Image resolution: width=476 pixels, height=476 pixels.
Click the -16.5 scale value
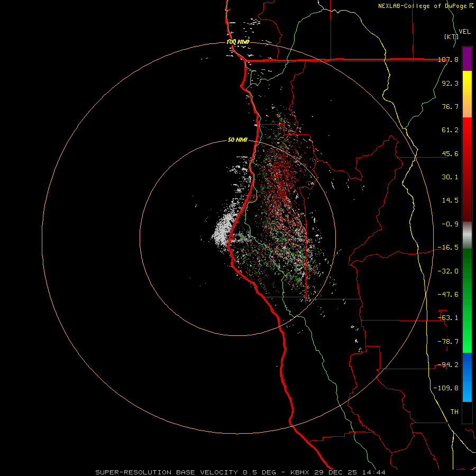pyautogui.click(x=448, y=248)
